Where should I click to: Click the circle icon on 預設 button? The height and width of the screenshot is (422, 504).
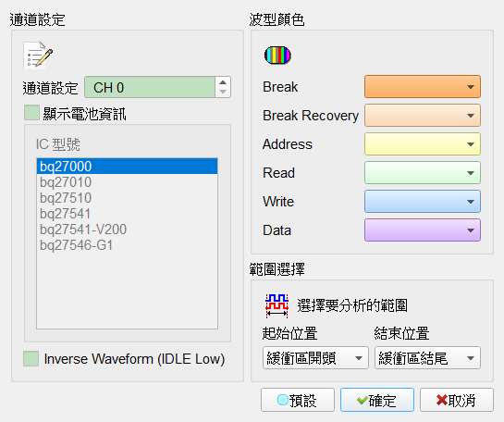[283, 401]
